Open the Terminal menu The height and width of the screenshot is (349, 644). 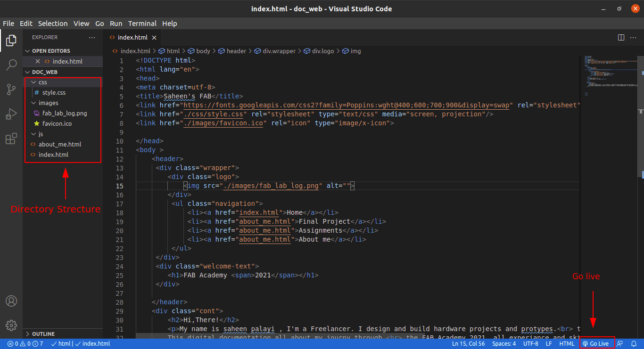[142, 24]
